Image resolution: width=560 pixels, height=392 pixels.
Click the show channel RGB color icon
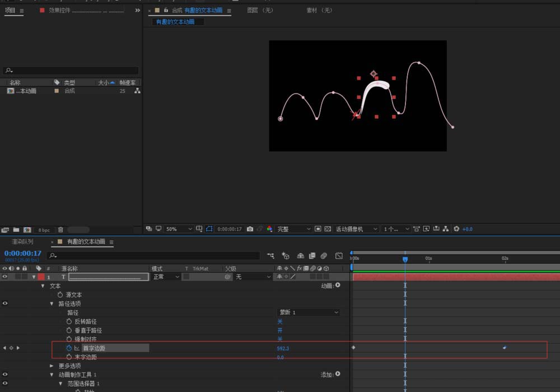click(269, 229)
